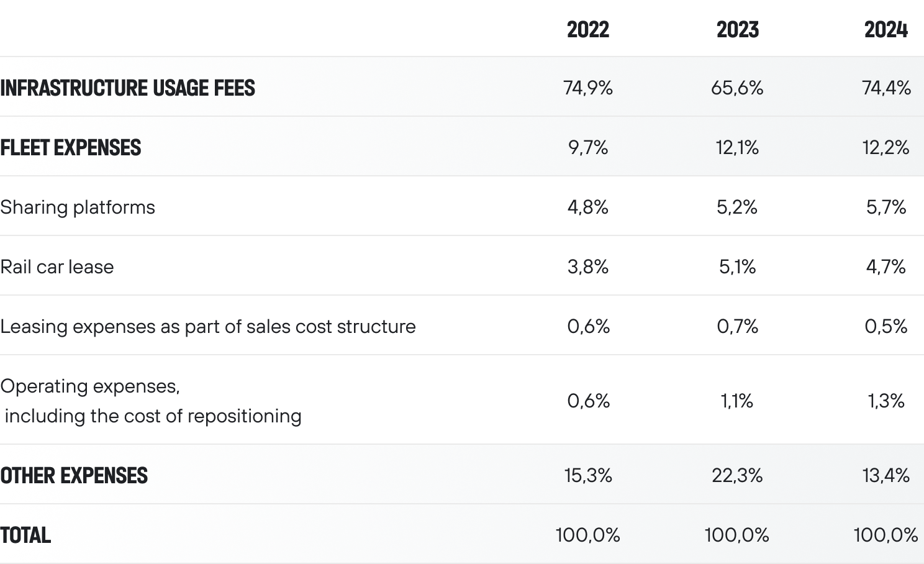Click the Sharing platforms row label
This screenshot has height=564, width=924.
tap(78, 207)
